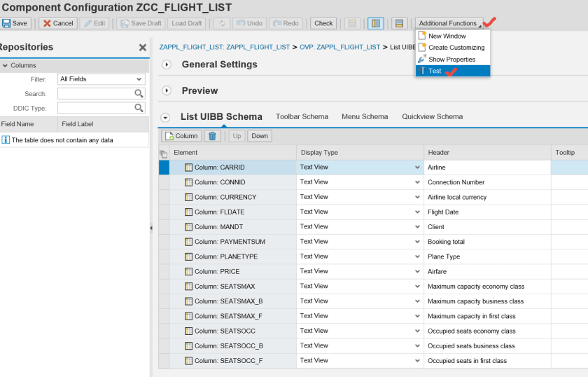The width and height of the screenshot is (588, 377).
Task: Switch to the Toolbar Schema tab
Action: [x=302, y=116]
